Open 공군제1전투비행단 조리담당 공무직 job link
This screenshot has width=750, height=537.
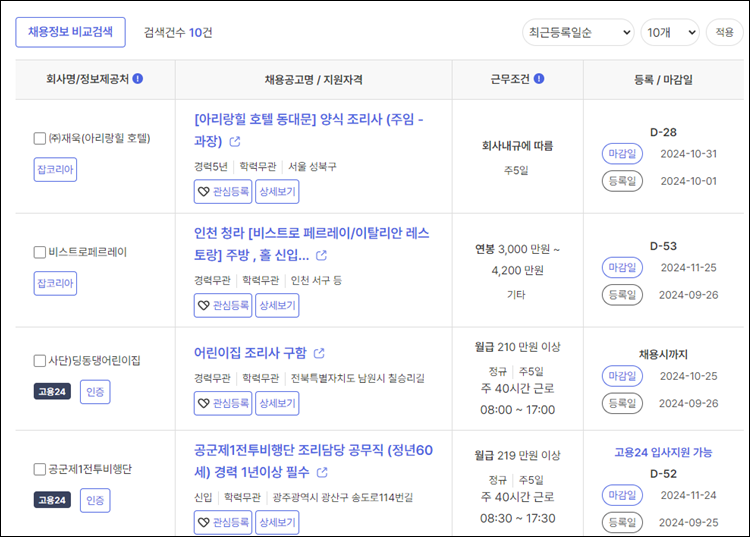313,461
